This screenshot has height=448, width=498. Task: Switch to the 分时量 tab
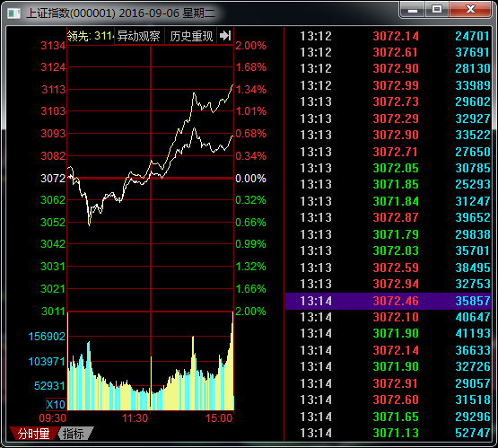34,434
